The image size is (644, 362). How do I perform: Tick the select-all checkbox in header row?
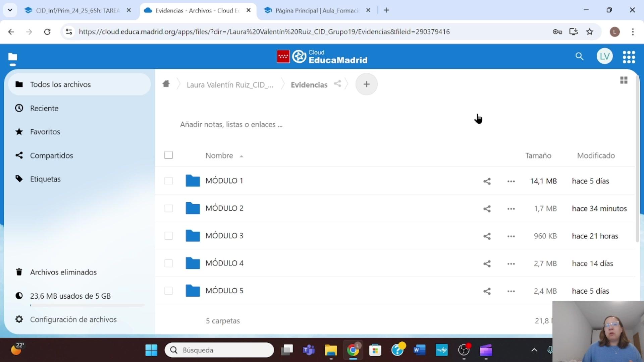coord(168,155)
